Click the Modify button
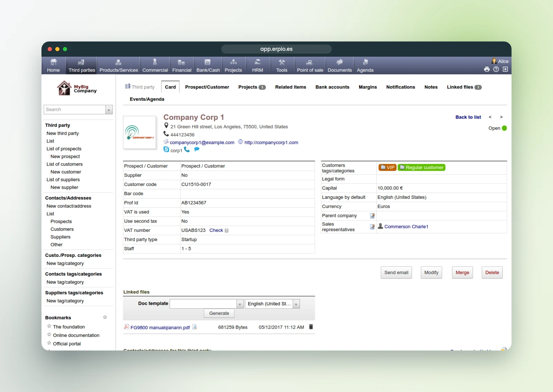 point(431,272)
